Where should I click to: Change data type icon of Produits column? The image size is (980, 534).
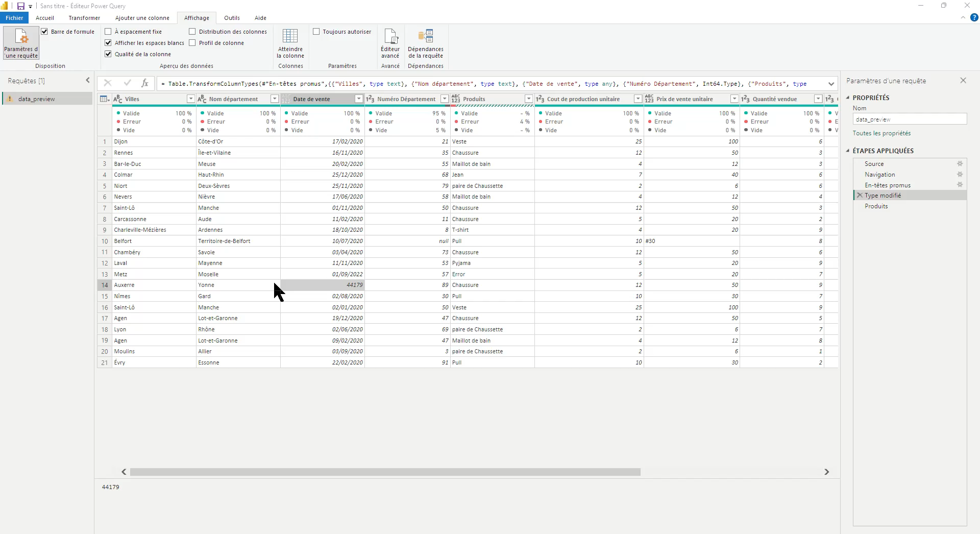(x=456, y=99)
